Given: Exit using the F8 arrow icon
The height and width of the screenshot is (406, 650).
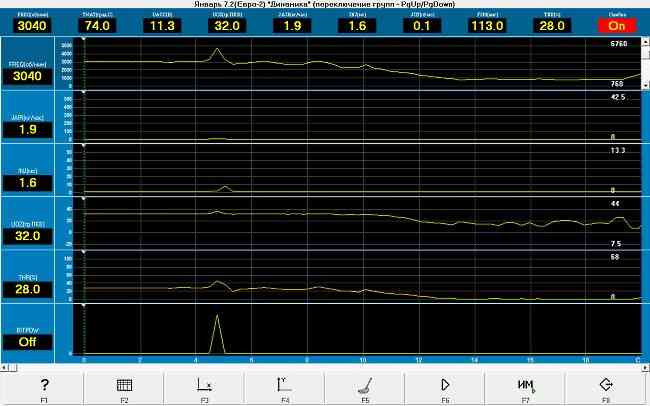Looking at the screenshot, I should click(606, 385).
